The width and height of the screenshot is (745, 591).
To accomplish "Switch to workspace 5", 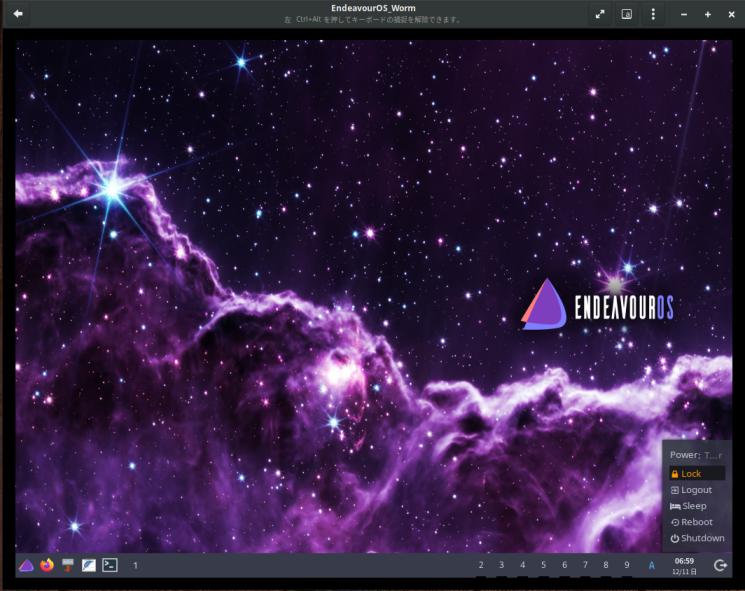I will 543,565.
